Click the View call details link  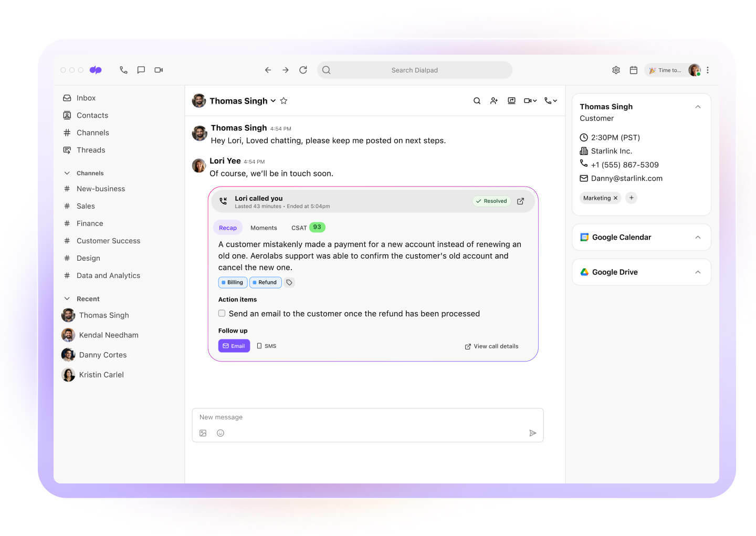point(491,346)
